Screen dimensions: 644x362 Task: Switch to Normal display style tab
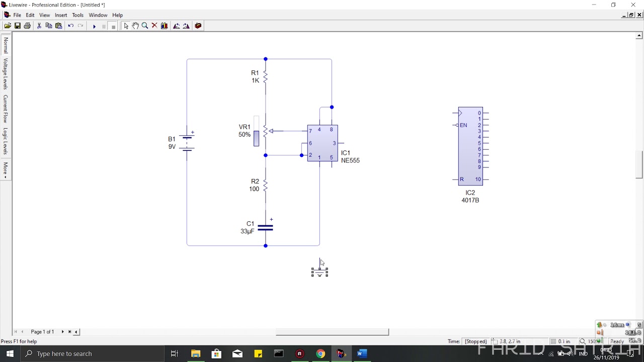[x=6, y=45]
